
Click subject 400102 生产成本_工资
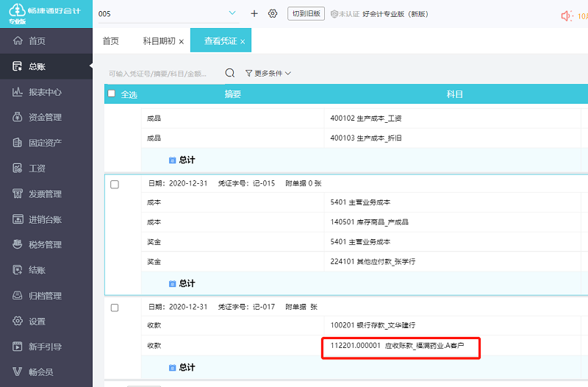pyautogui.click(x=366, y=118)
